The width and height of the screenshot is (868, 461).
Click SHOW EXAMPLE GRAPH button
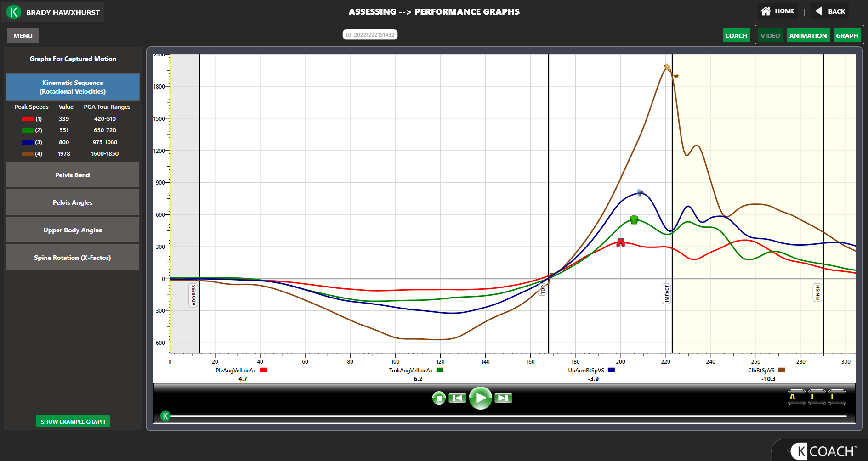73,422
